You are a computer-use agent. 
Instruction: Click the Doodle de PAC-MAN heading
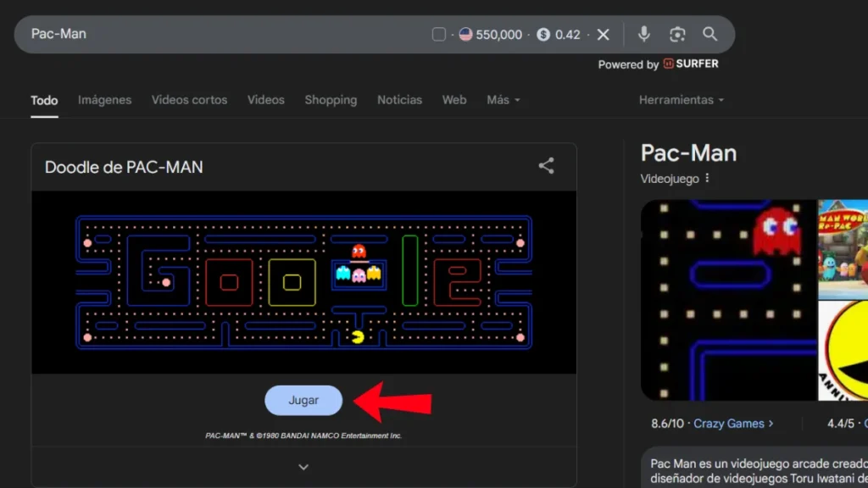click(124, 167)
